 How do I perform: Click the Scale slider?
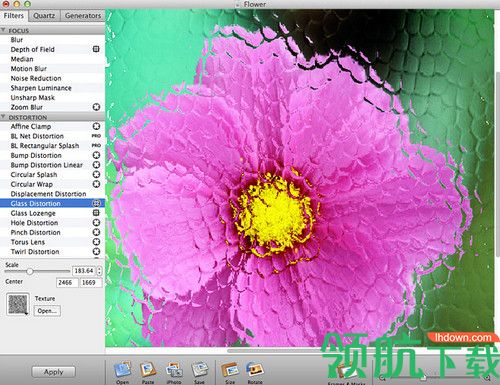[x=37, y=271]
